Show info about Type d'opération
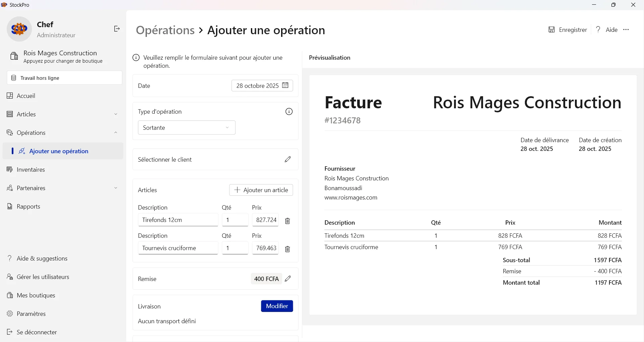Viewport: 644px width, 342px height. [289, 112]
